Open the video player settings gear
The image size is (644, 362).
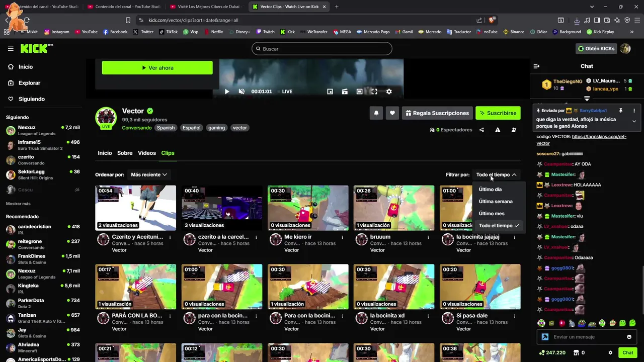(x=389, y=92)
